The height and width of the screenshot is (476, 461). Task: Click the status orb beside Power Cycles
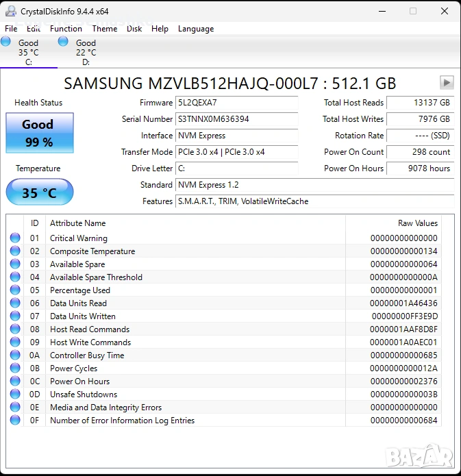(x=15, y=368)
